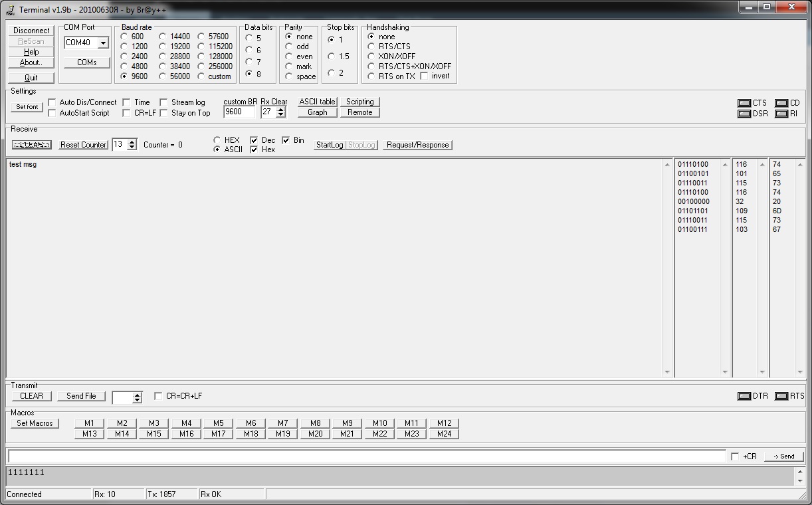This screenshot has height=505, width=812.
Task: Uncheck the Bin column checkbox
Action: [x=286, y=140]
